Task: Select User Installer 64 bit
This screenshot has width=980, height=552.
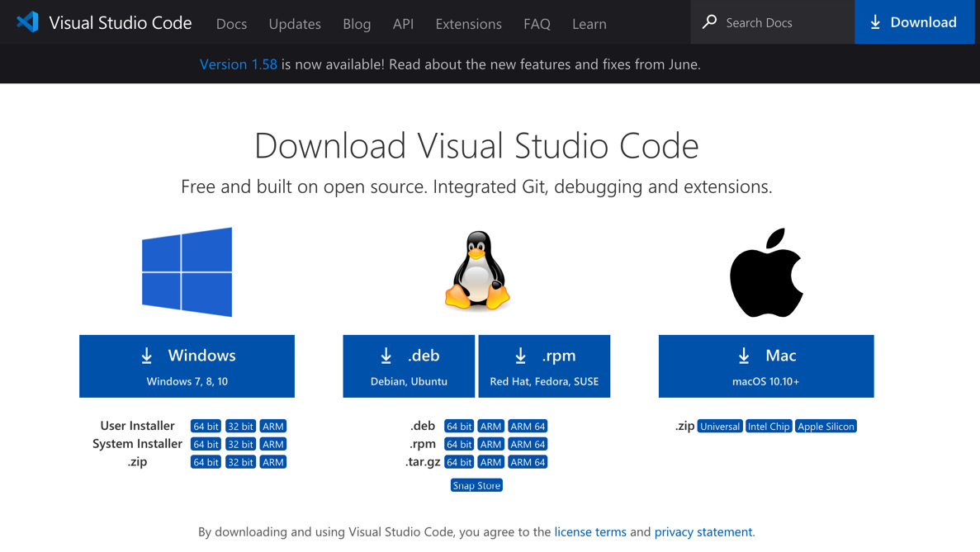Action: coord(206,427)
